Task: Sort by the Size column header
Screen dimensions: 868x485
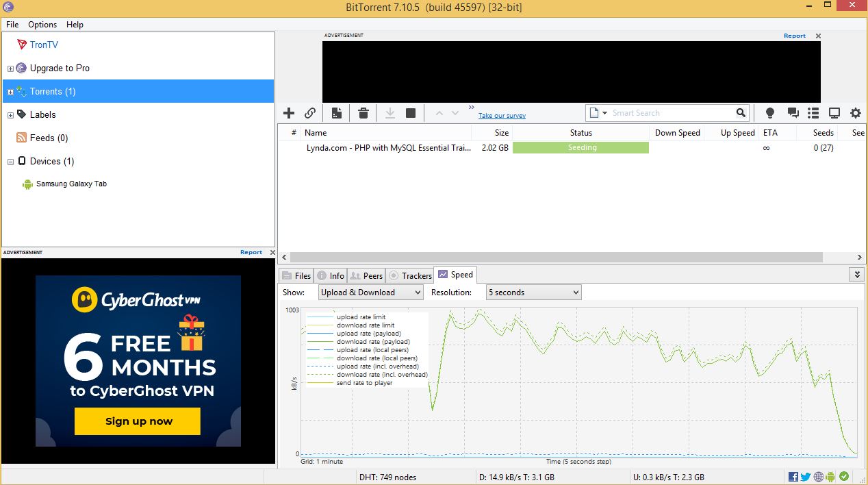Action: 492,133
